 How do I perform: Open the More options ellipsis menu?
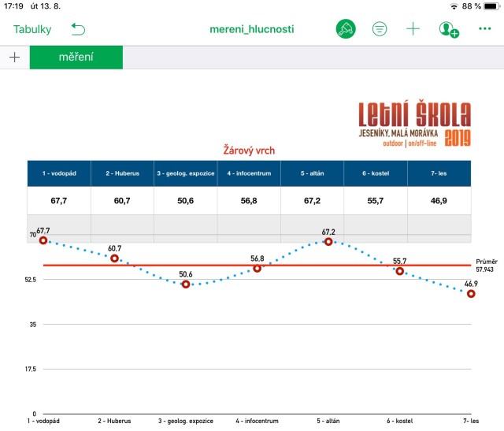tap(484, 29)
